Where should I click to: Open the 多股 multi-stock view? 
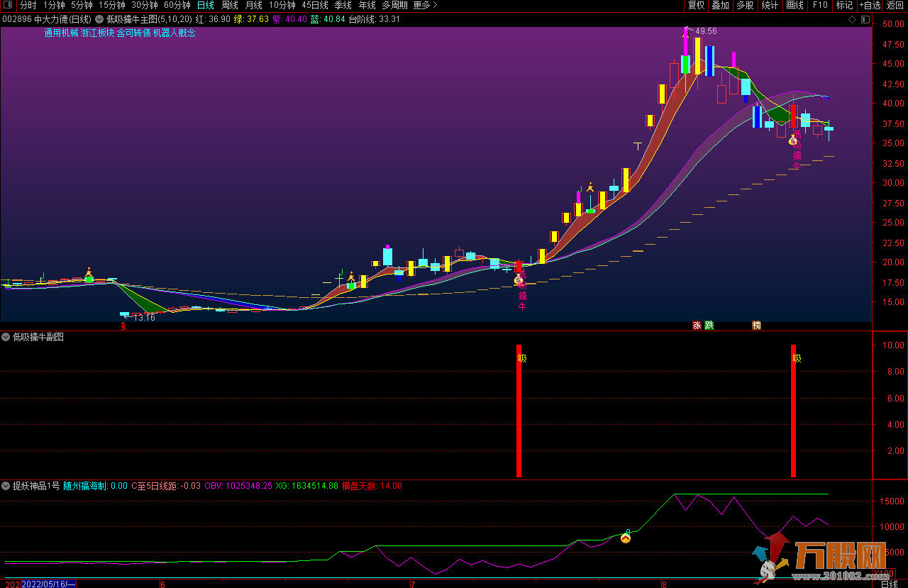[x=745, y=5]
